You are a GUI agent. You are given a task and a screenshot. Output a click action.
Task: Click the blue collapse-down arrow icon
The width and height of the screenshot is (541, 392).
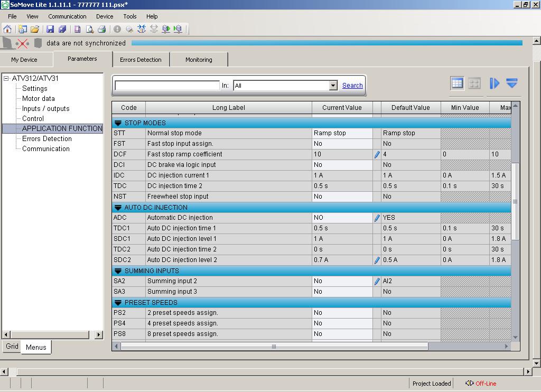click(x=511, y=83)
